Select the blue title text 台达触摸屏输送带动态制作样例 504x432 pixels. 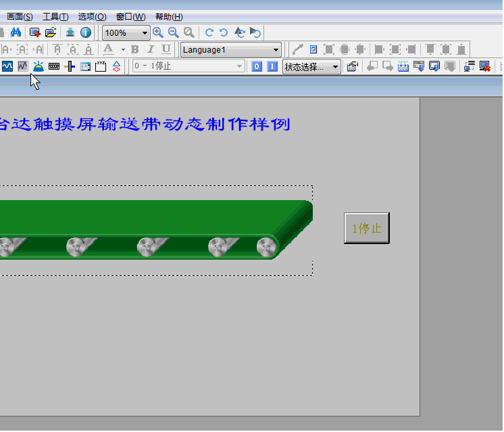point(145,124)
